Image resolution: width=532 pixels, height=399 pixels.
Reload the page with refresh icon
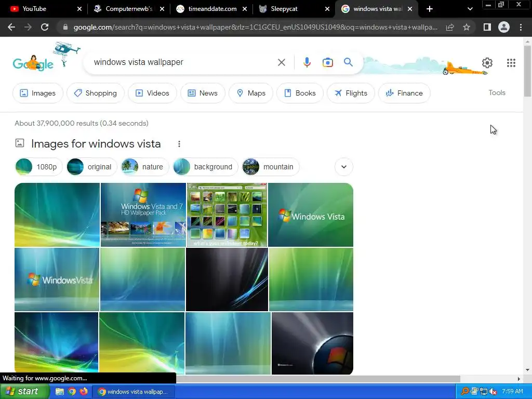coord(45,27)
